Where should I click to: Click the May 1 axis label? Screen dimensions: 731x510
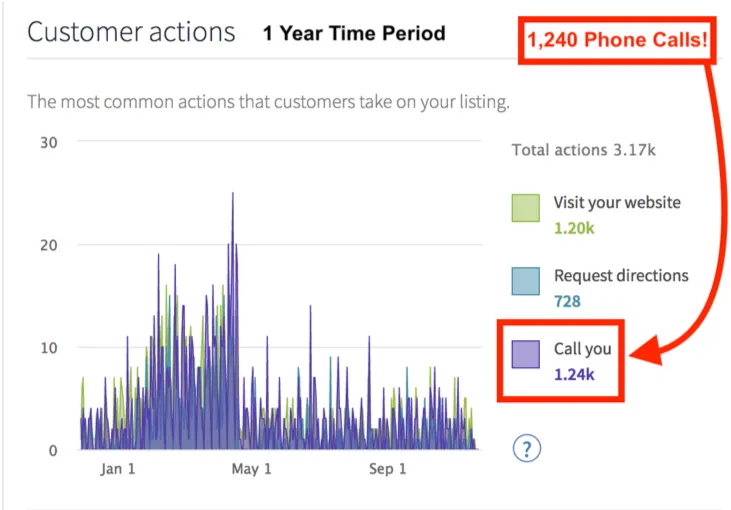click(x=251, y=469)
